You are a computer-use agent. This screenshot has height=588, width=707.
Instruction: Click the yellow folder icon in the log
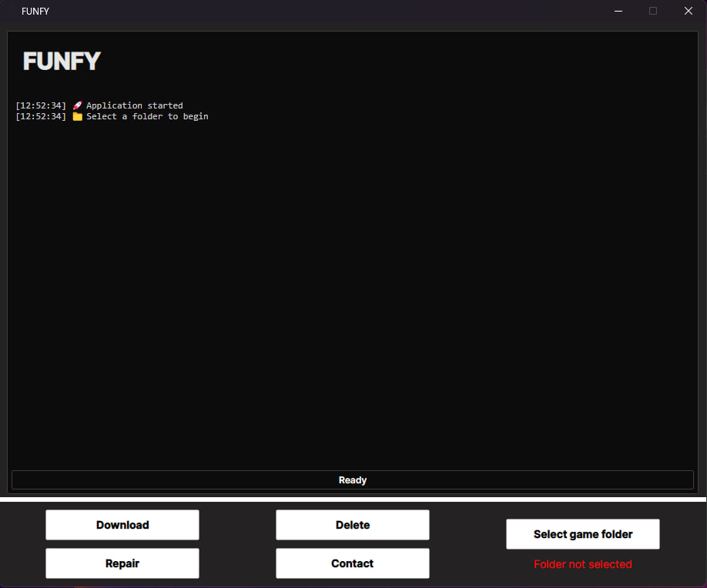pyautogui.click(x=77, y=117)
